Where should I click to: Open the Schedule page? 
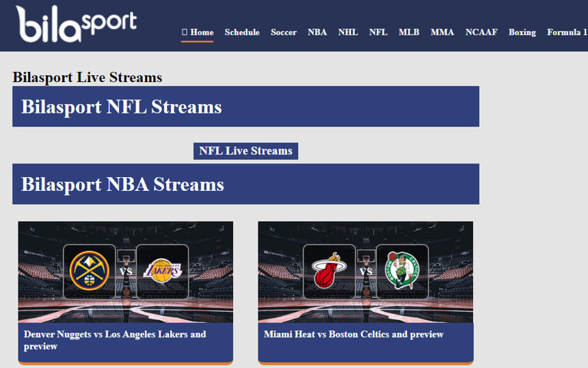[242, 32]
